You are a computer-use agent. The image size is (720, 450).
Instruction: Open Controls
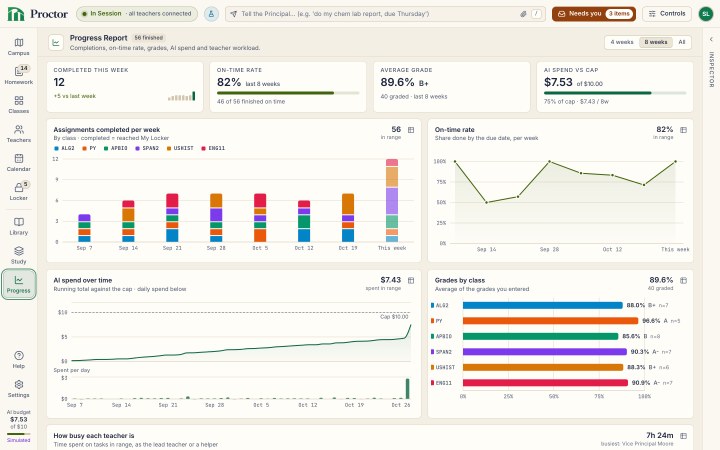pos(667,14)
